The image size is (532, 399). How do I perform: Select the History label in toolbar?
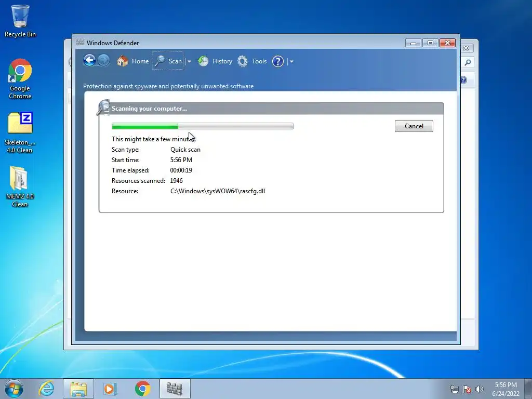click(x=222, y=61)
